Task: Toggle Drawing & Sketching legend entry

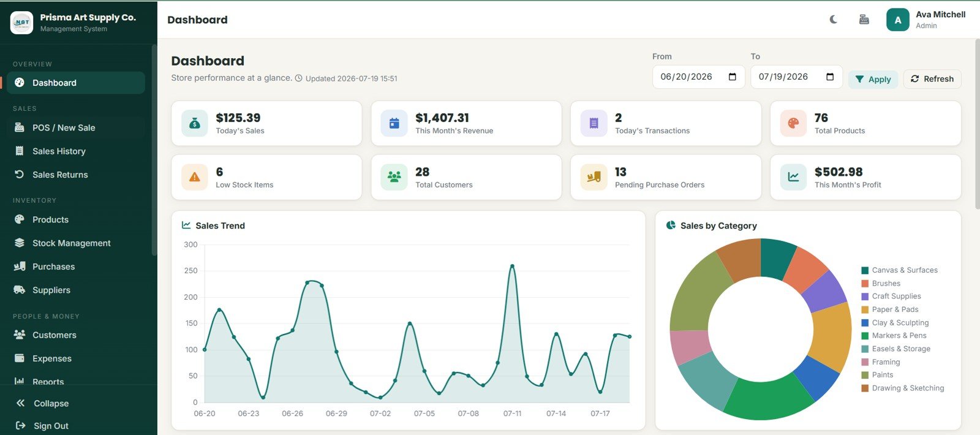Action: coord(903,388)
